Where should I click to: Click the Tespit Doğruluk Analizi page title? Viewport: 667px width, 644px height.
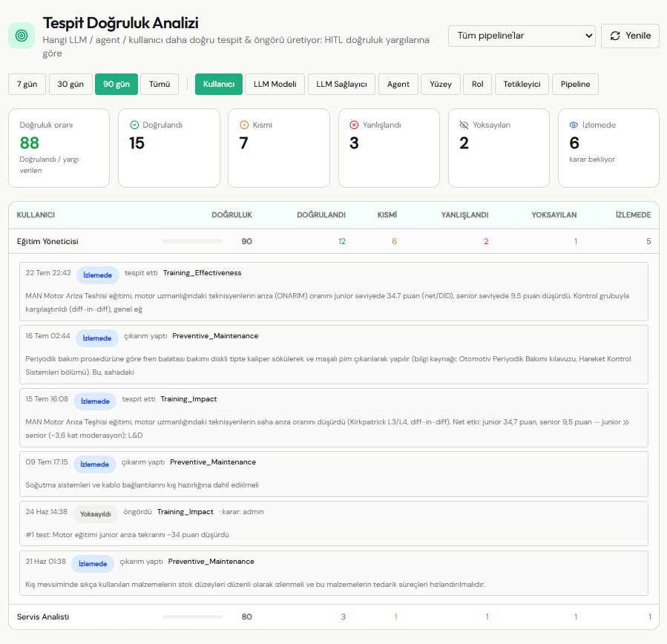point(121,22)
